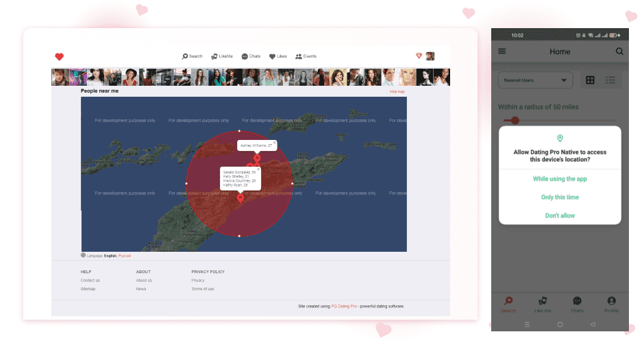This screenshot has width=644, height=343.
Task: Open the last profile photo in the strip
Action: 441,78
